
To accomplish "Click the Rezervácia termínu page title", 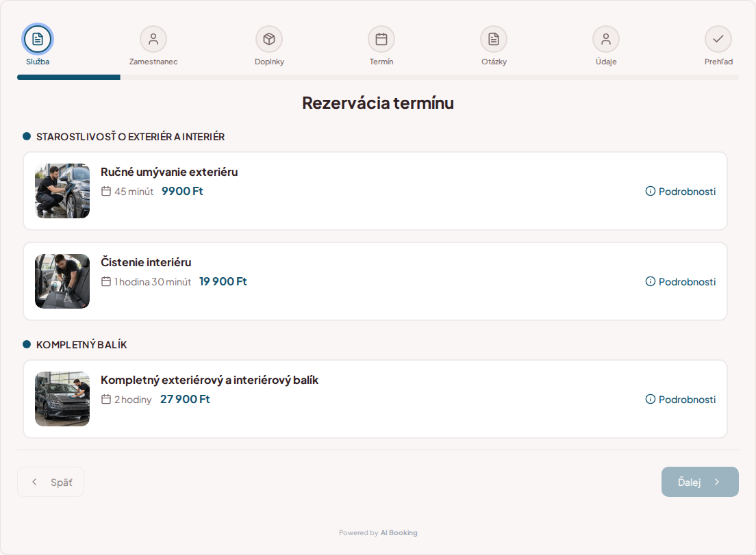I will 378,103.
